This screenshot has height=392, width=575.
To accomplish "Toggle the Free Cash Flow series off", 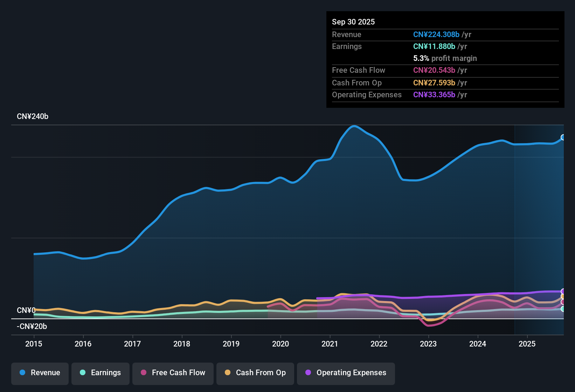I will (x=173, y=373).
